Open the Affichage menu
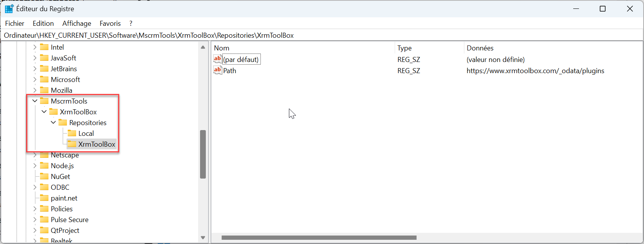644x244 pixels. [x=77, y=23]
